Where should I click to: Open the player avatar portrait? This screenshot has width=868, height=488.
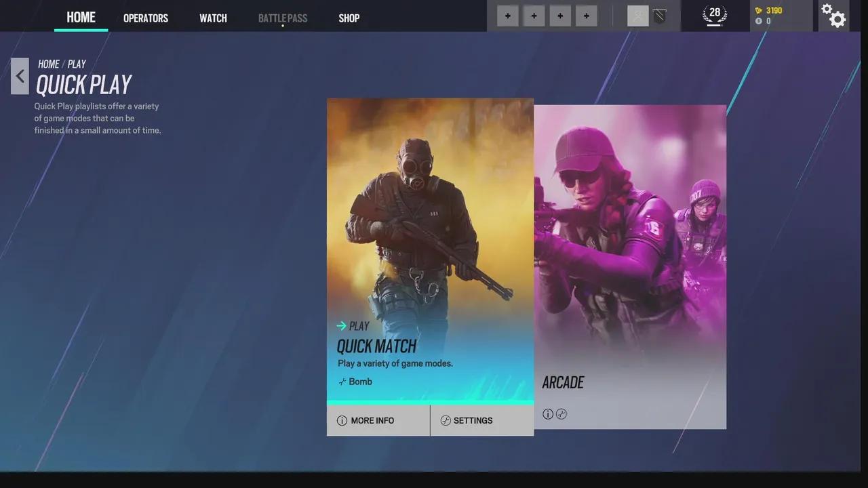coord(638,16)
